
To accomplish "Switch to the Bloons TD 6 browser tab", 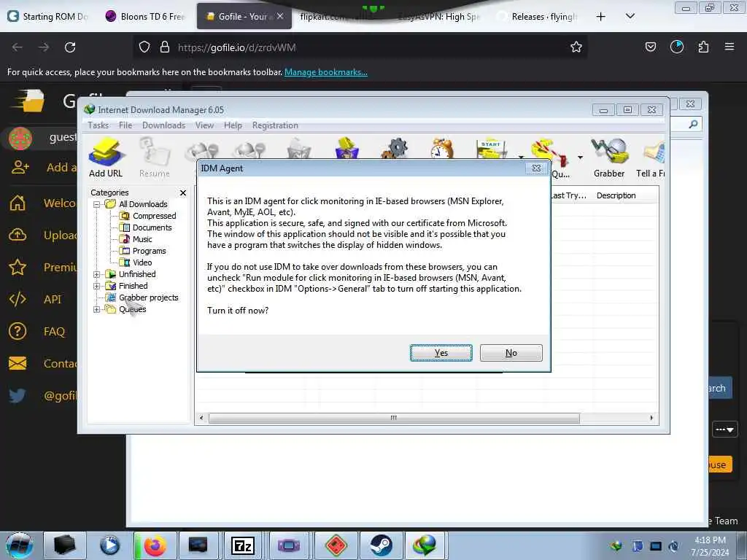I will pyautogui.click(x=146, y=16).
